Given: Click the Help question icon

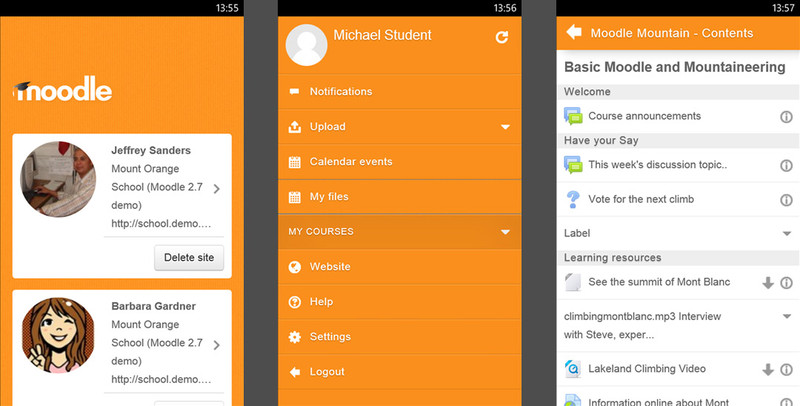Looking at the screenshot, I should tap(294, 302).
